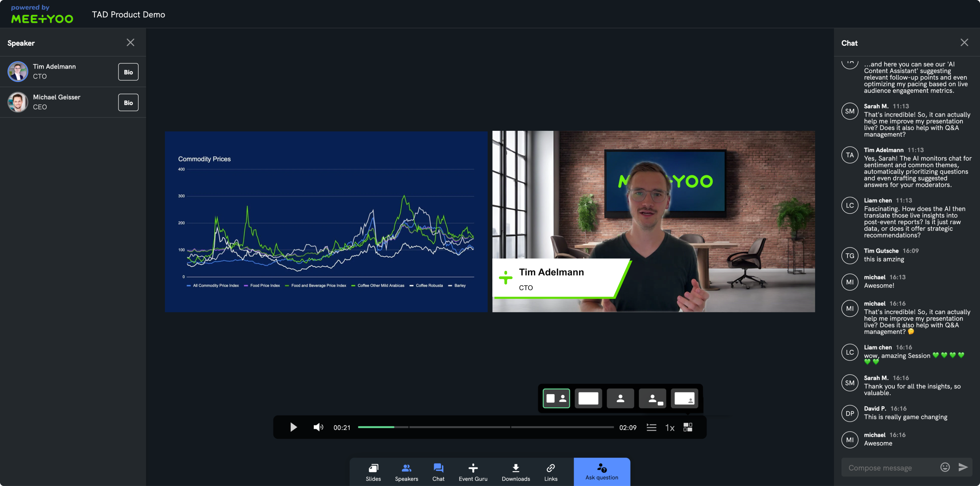Open the layout selector grid icon
Screen dimensions: 980x486
(x=688, y=427)
